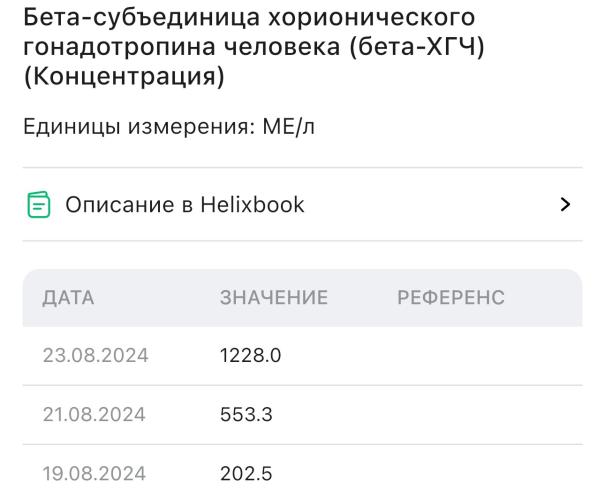
Task: Tap the (Концентрация) title line
Action: point(124,76)
